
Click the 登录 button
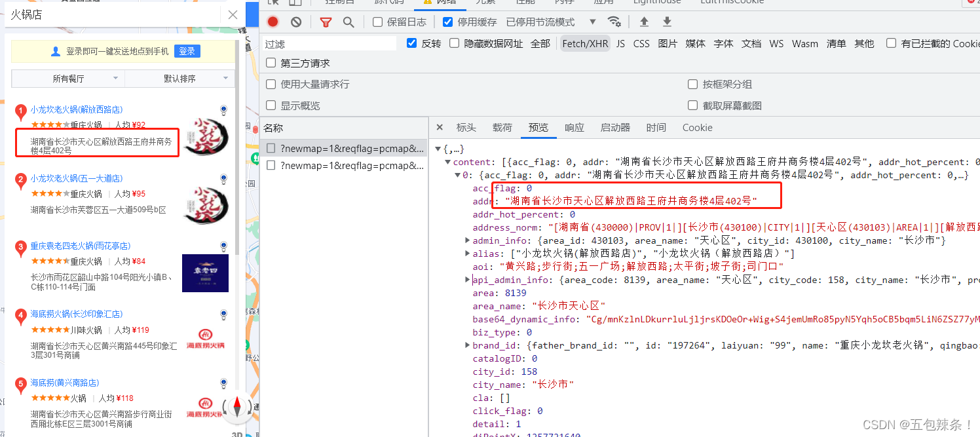click(187, 51)
